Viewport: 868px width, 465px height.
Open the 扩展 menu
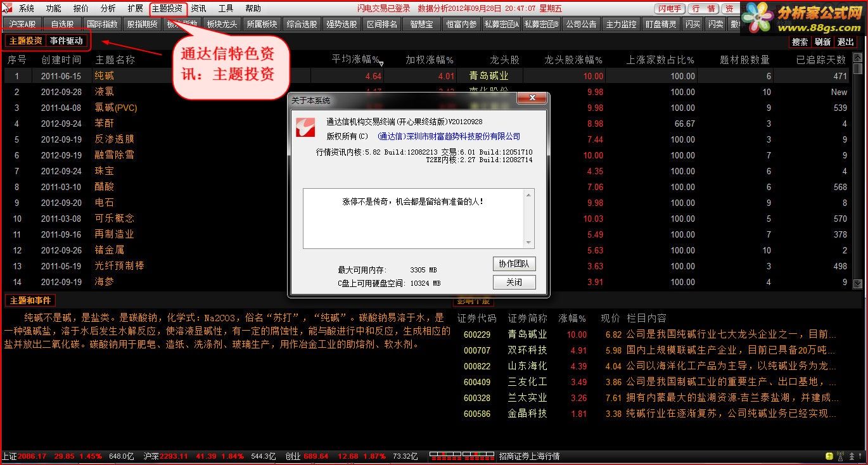(136, 8)
